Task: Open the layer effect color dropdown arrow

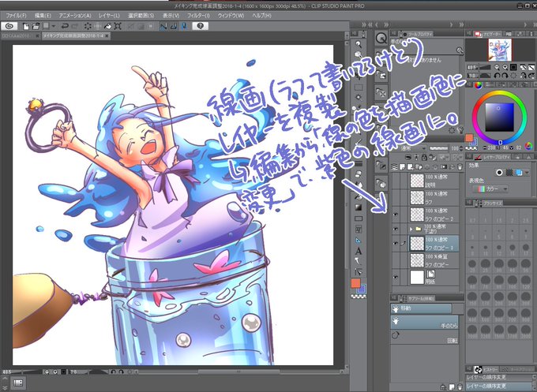Action: point(527,173)
